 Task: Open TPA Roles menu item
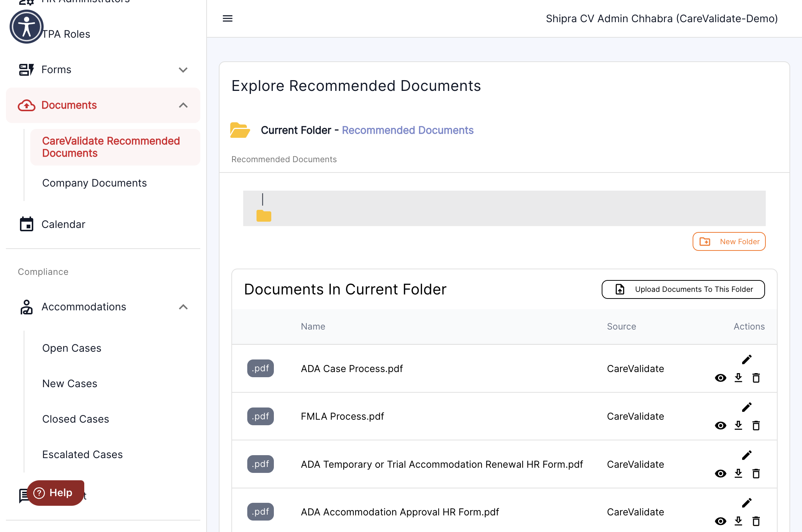tap(66, 34)
